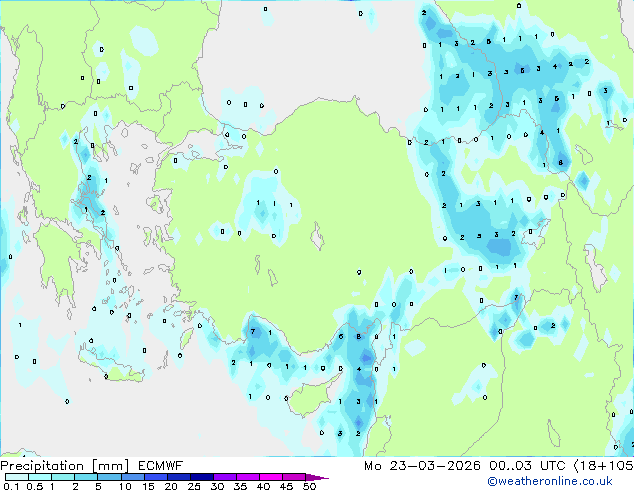Click the legend swatch between 0.1 and 0.5
634x490 pixels.
17,477
